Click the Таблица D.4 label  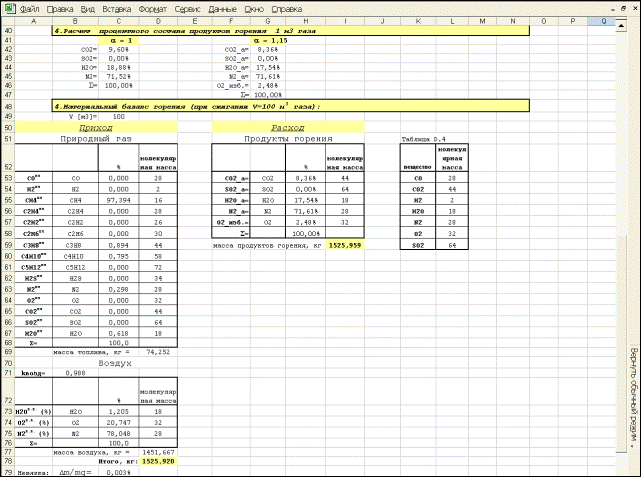coord(424,139)
